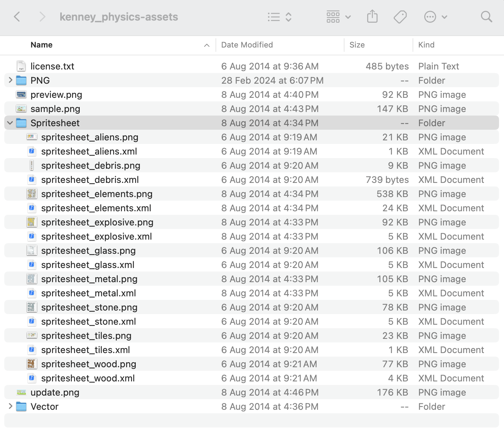Click the Back navigation arrow
Image resolution: width=504 pixels, height=436 pixels.
17,17
